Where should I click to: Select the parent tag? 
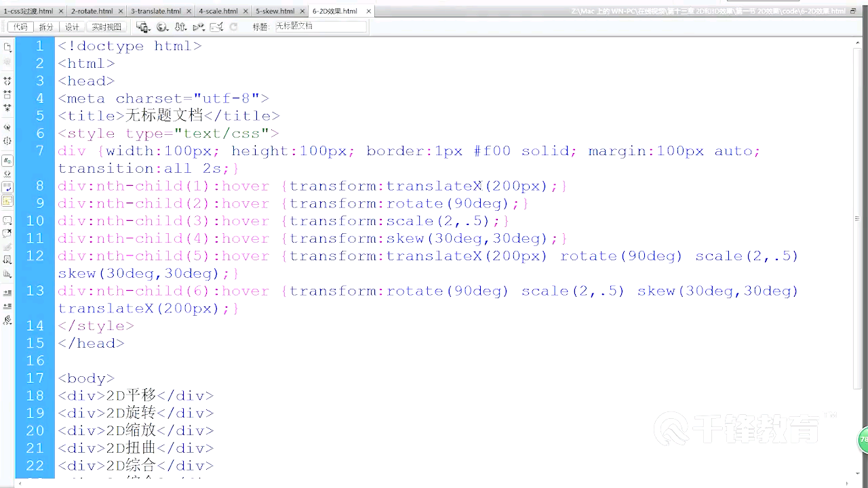tap(7, 127)
